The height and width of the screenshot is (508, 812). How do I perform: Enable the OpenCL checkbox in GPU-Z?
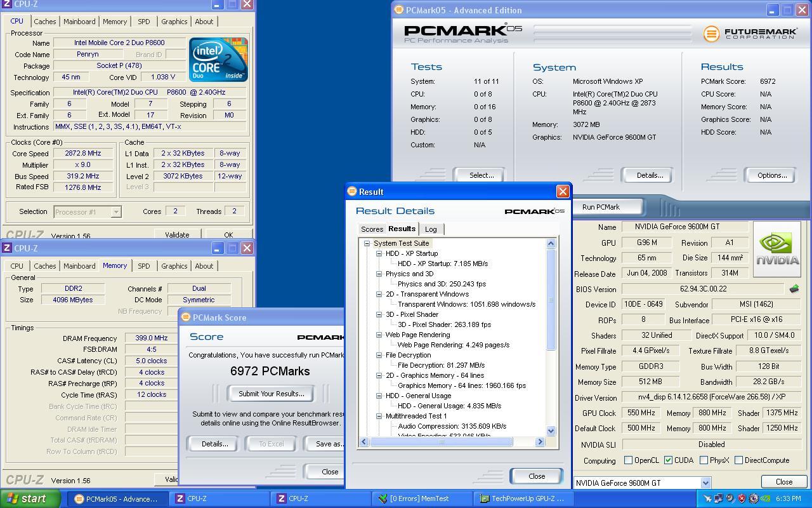tap(628, 460)
